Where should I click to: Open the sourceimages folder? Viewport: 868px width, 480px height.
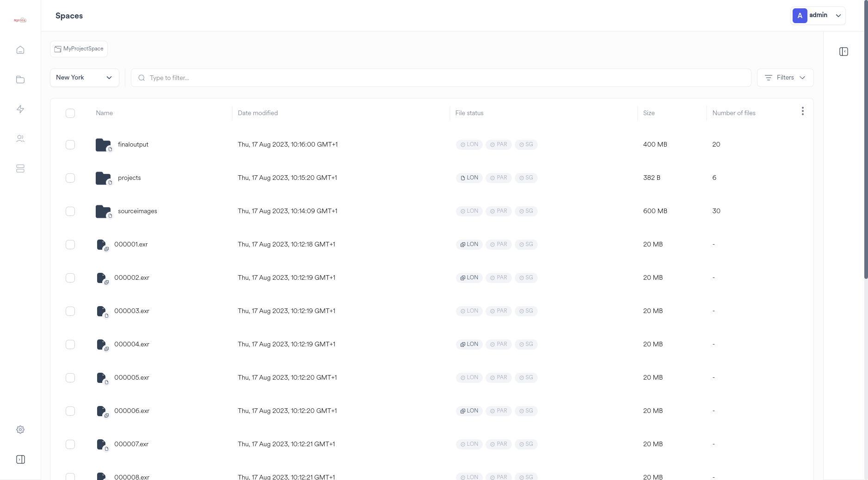(137, 211)
